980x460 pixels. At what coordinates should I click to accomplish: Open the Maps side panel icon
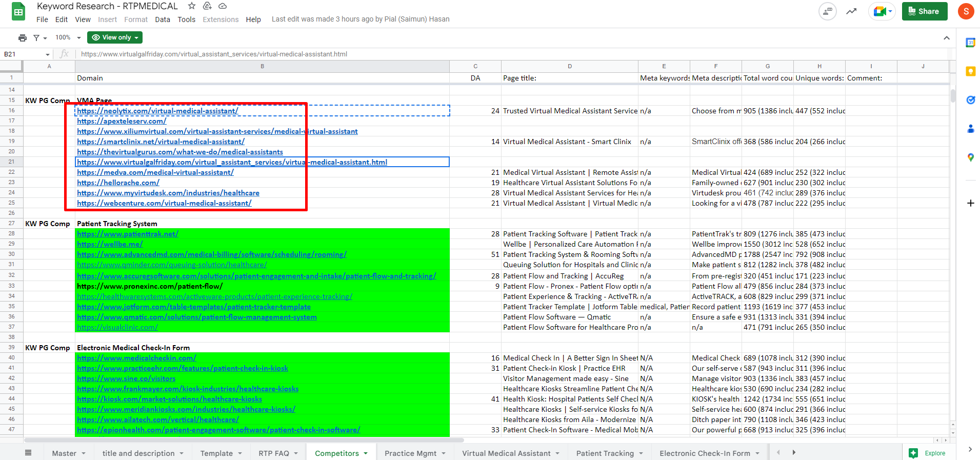(x=970, y=157)
